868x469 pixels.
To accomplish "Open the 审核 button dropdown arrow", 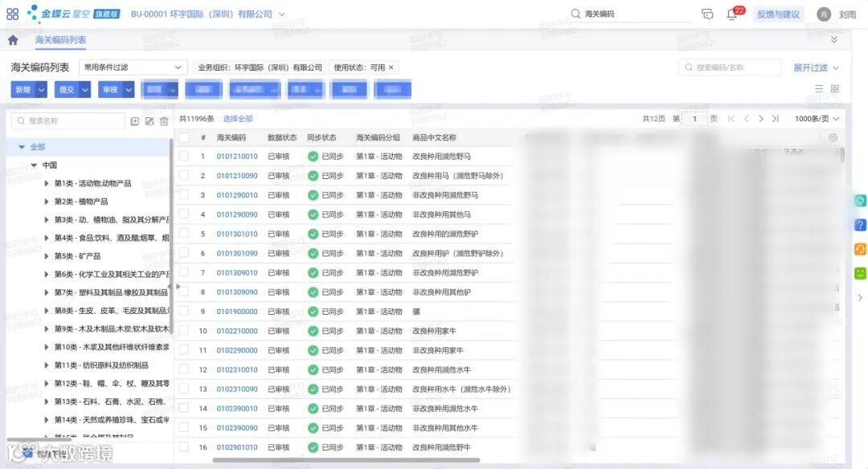I will (x=129, y=89).
